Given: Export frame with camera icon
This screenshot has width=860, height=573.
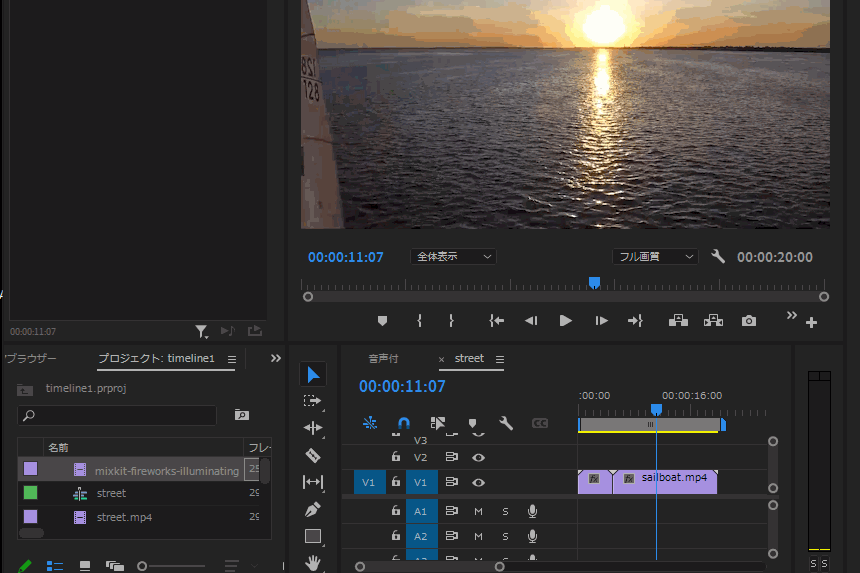Looking at the screenshot, I should click(x=749, y=321).
